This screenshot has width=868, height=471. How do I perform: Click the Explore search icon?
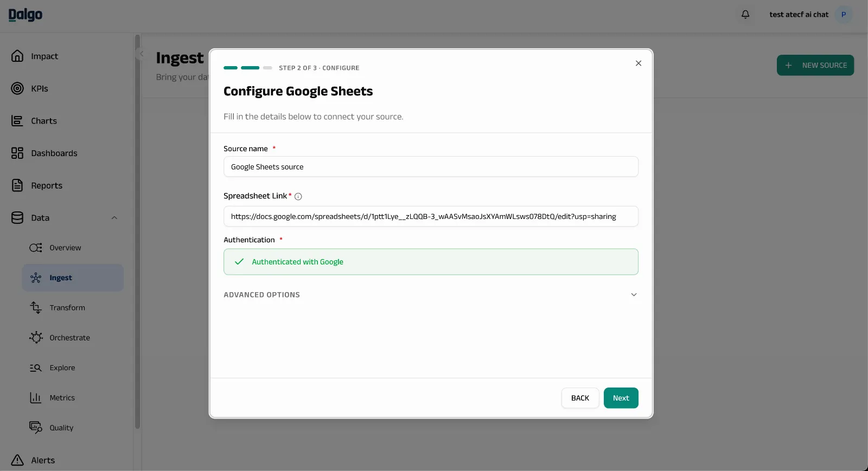36,367
